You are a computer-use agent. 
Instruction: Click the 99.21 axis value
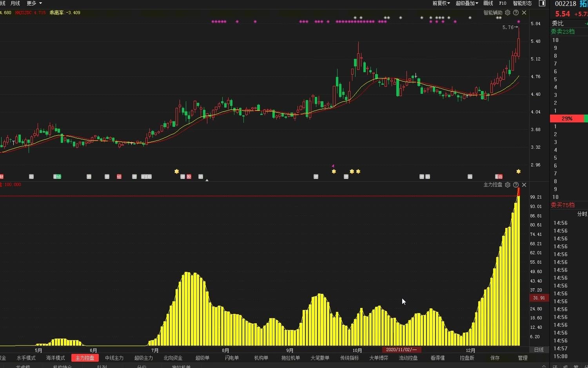[x=536, y=197]
